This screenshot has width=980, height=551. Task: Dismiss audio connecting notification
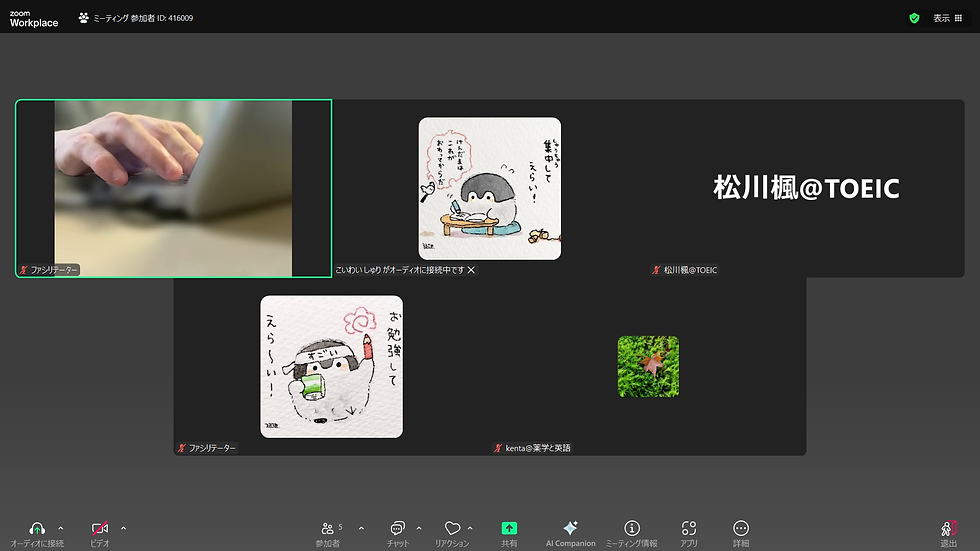coord(471,270)
